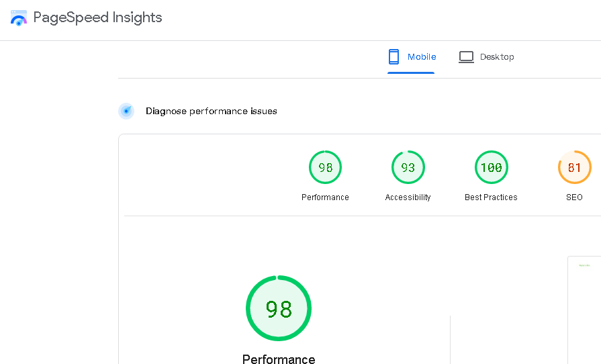Select the Diagnose performance issues heading

pos(212,111)
